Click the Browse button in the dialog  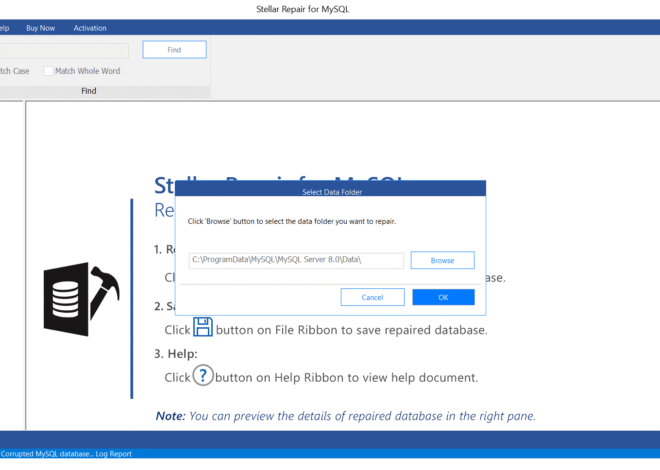[x=442, y=260]
